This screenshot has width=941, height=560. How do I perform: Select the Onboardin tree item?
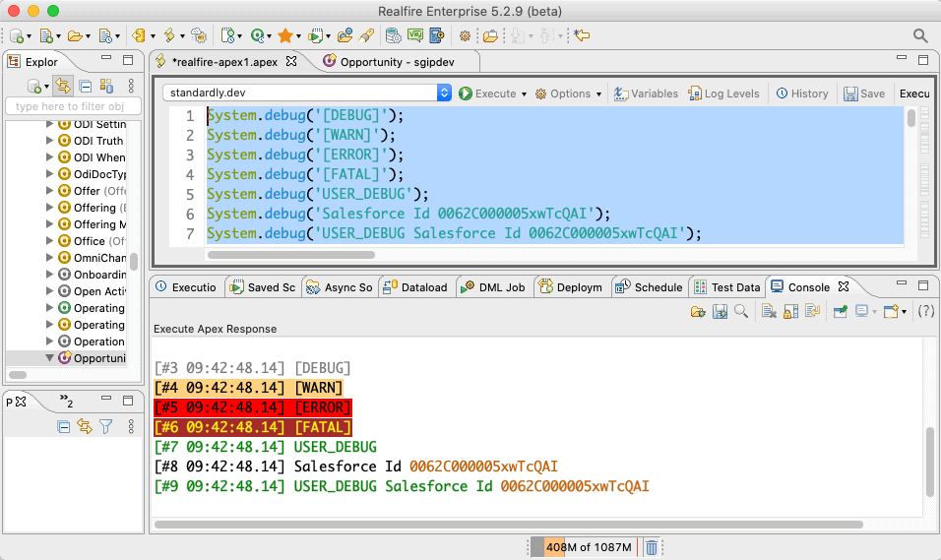point(92,275)
